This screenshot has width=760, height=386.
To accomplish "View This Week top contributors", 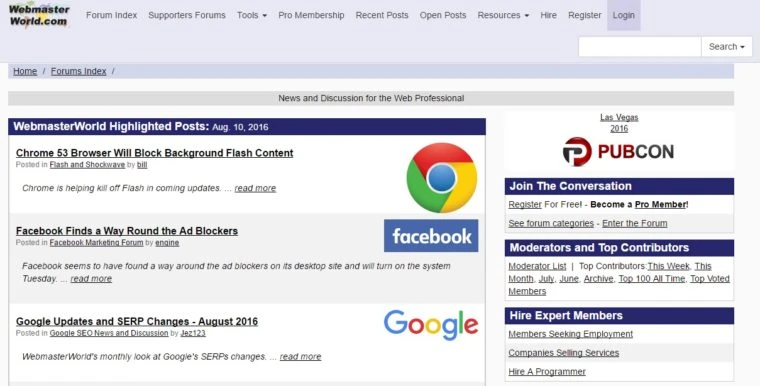I will [x=668, y=266].
